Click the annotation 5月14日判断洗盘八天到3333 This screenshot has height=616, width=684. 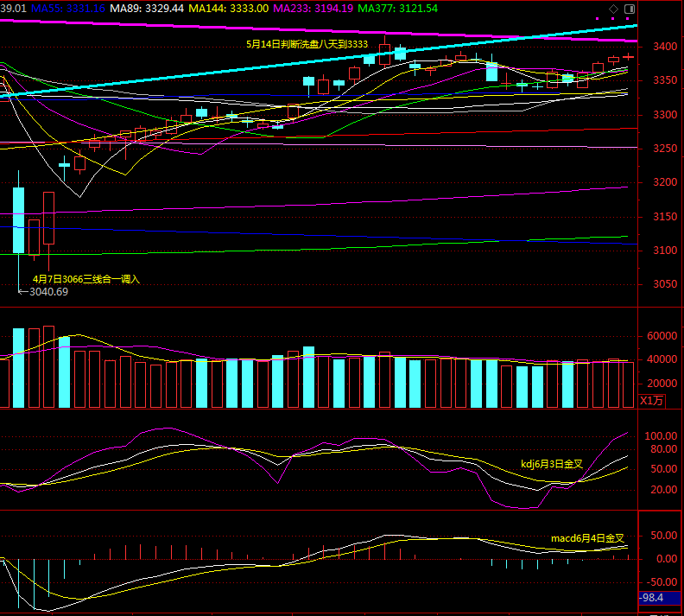(307, 44)
